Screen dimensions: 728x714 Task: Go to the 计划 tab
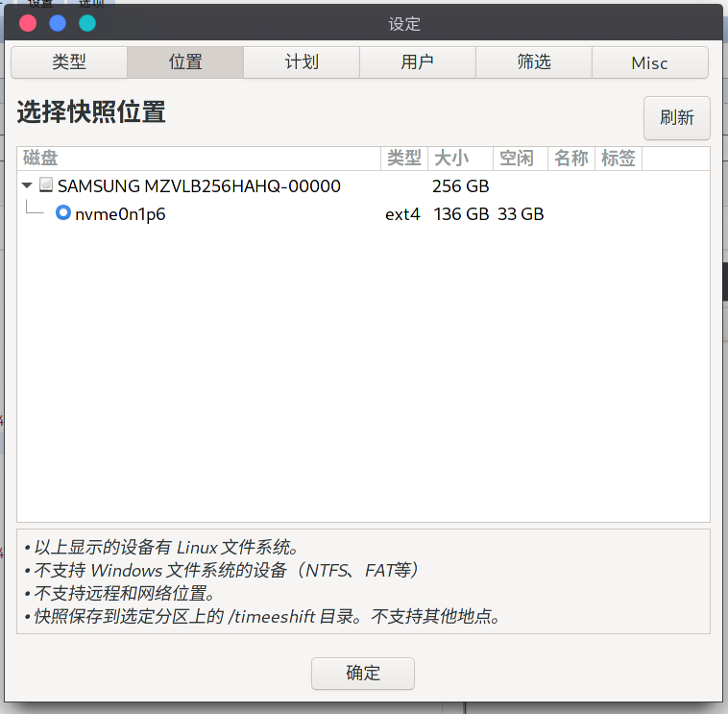click(302, 62)
